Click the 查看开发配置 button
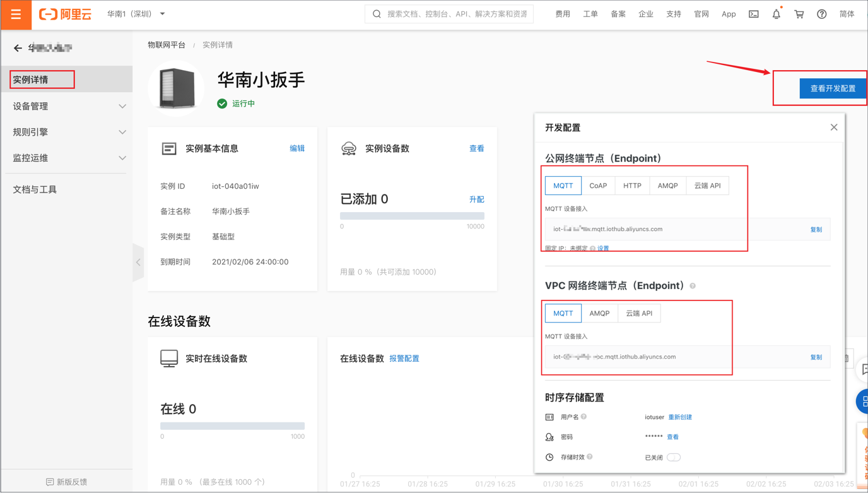This screenshot has height=493, width=868. tap(833, 88)
